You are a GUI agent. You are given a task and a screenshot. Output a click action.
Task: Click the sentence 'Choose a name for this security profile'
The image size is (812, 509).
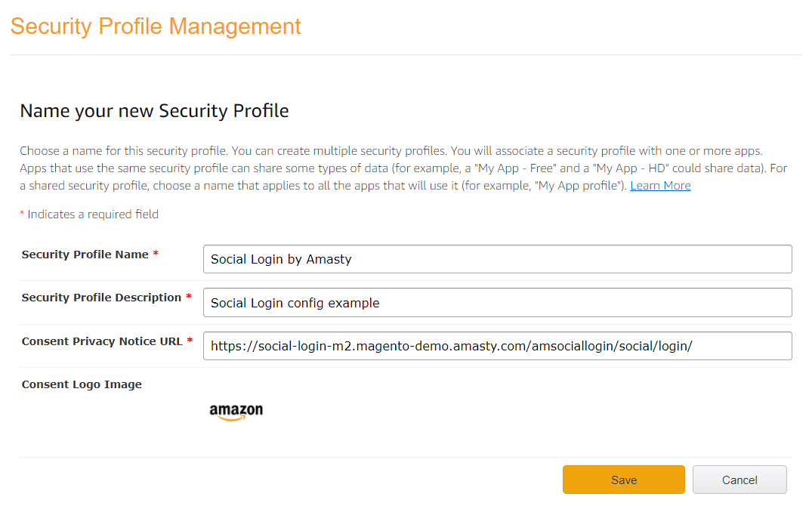pyautogui.click(x=124, y=151)
